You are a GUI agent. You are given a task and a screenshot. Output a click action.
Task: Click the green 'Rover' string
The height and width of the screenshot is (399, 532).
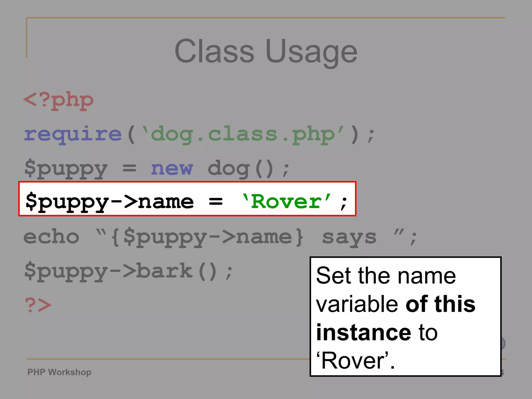pos(287,201)
